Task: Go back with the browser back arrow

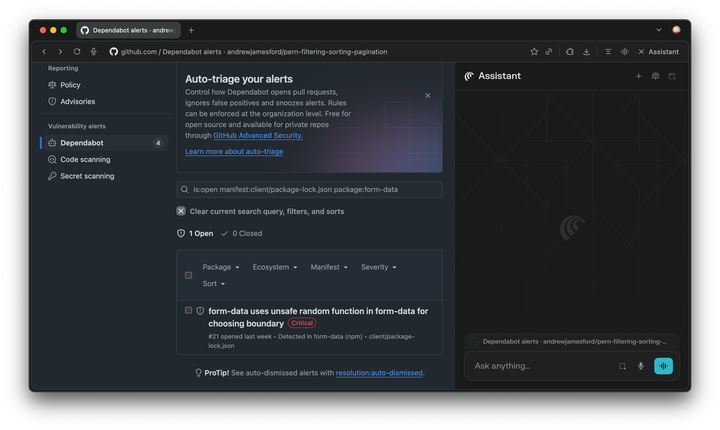Action: tap(44, 52)
